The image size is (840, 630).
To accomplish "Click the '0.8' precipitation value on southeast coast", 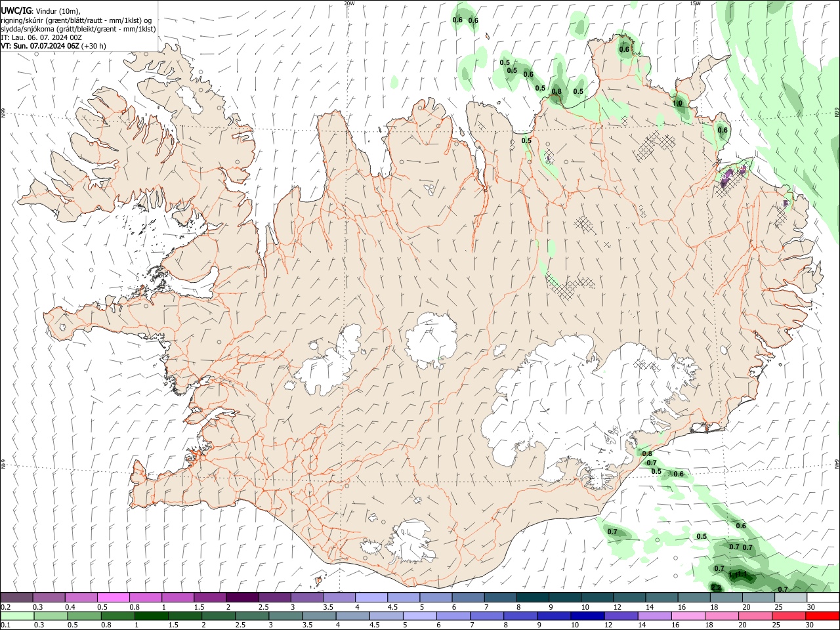I will pyautogui.click(x=647, y=453).
